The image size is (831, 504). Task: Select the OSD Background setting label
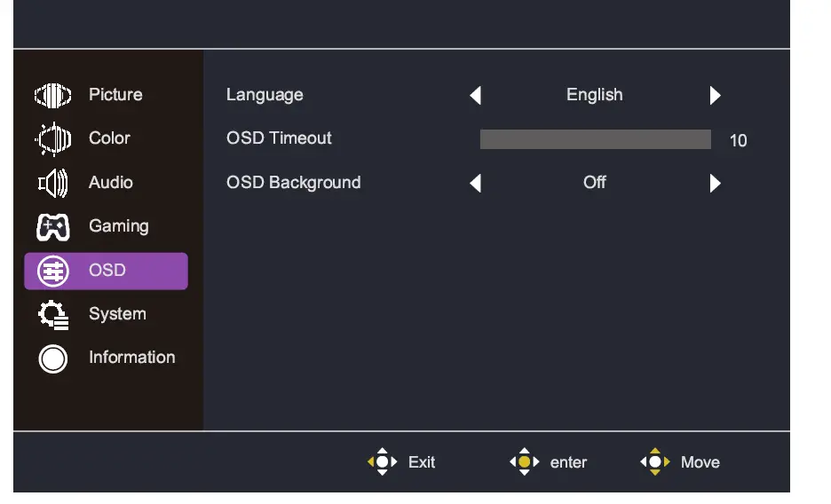click(294, 183)
